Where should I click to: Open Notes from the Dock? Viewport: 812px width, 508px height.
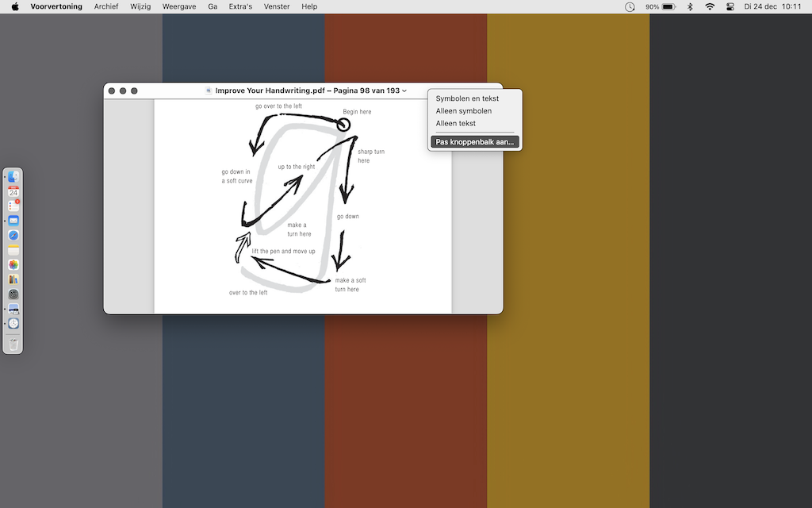point(13,250)
